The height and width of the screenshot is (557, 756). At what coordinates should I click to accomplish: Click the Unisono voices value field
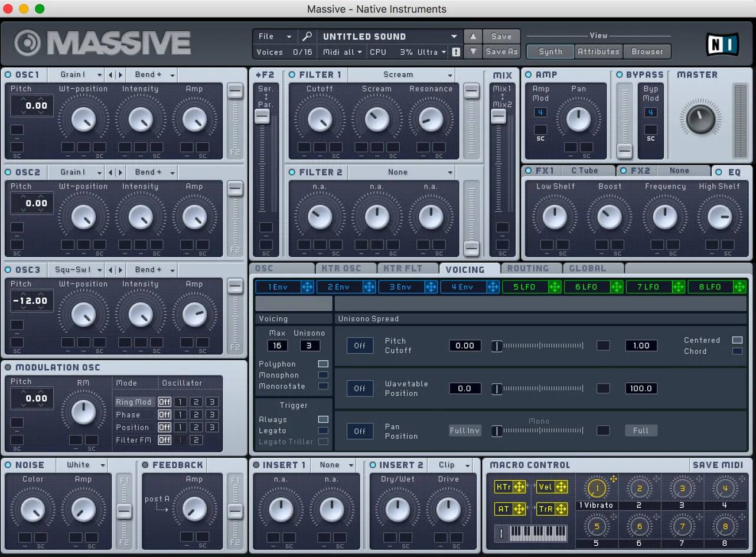309,346
